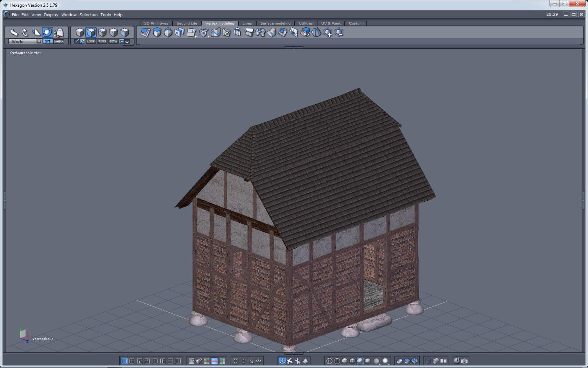Click the fit-all-to-view icon in bottom bar

click(x=236, y=361)
